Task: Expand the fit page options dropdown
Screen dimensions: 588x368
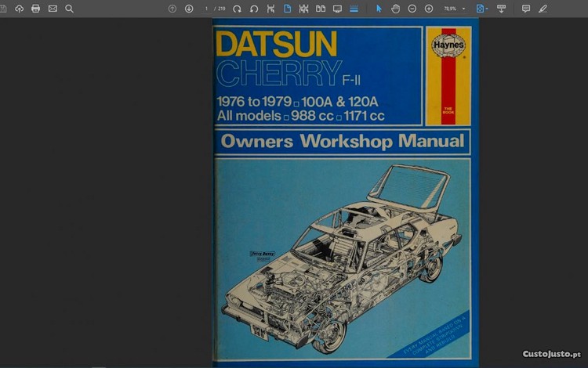Action: pyautogui.click(x=482, y=9)
